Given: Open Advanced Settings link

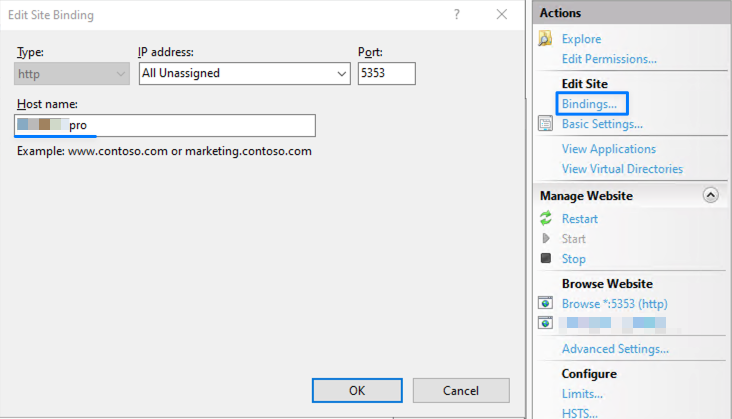Looking at the screenshot, I should pos(615,349).
